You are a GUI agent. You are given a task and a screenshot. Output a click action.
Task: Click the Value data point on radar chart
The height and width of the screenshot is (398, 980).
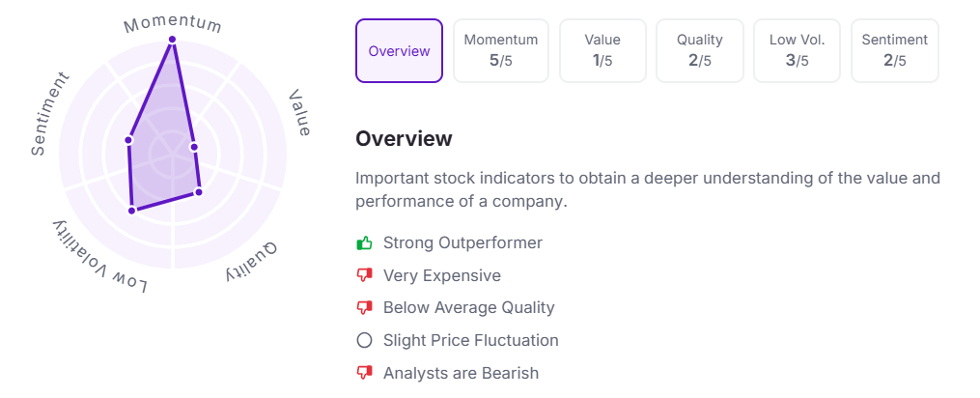[194, 147]
